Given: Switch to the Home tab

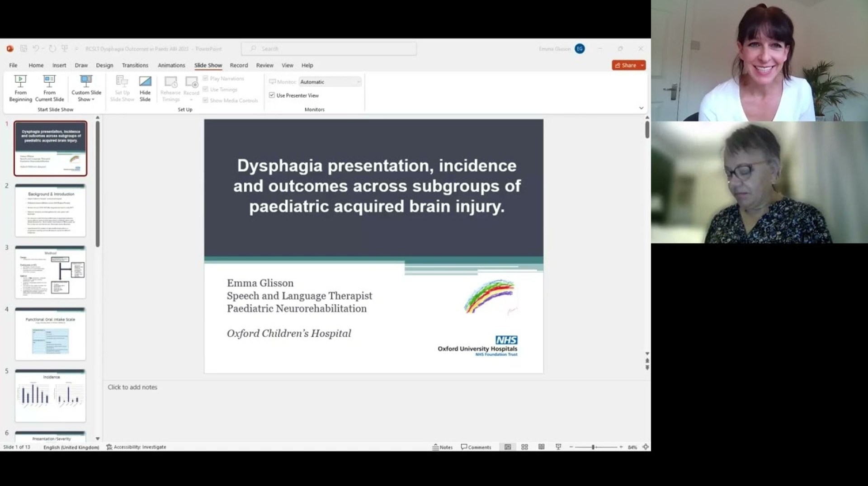Looking at the screenshot, I should tap(36, 65).
